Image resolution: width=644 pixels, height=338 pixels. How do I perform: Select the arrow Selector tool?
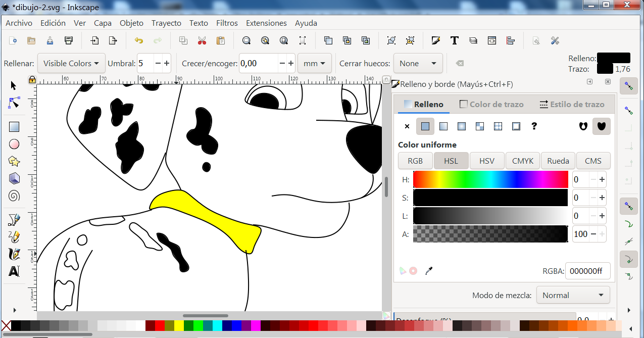[14, 86]
